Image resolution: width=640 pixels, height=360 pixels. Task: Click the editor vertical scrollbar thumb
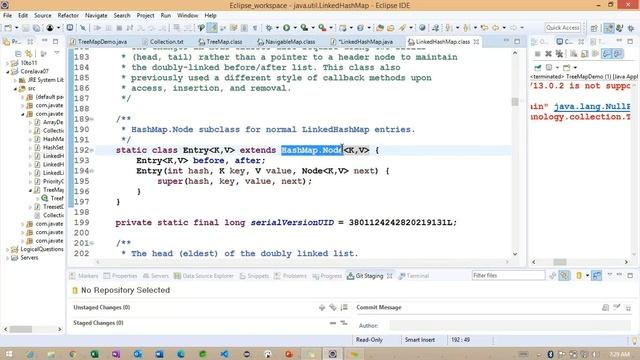515,102
